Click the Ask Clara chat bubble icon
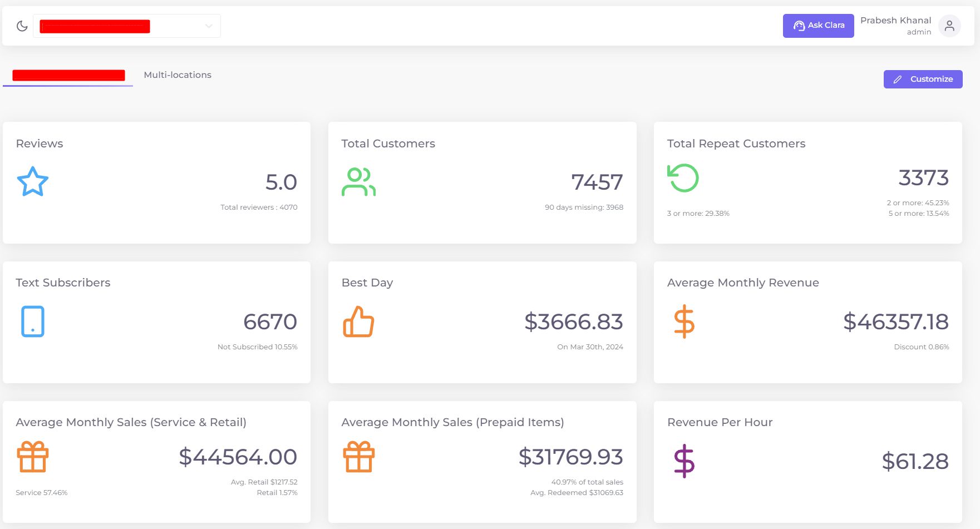This screenshot has width=980, height=529. point(799,25)
